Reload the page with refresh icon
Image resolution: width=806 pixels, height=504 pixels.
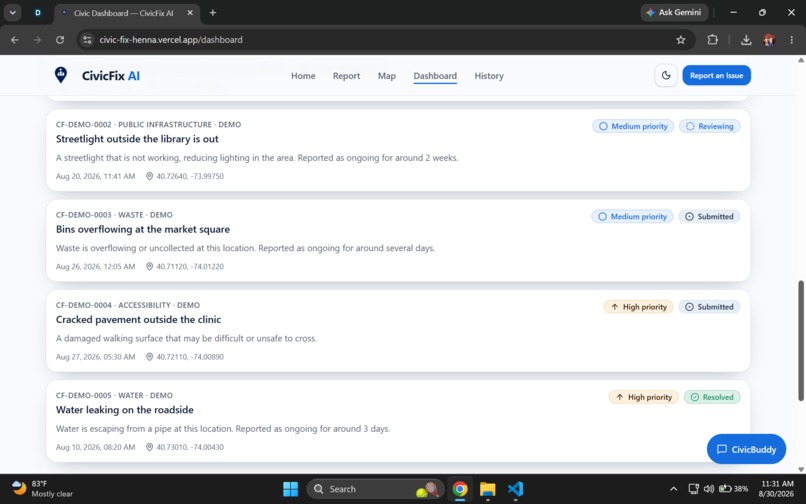60,40
